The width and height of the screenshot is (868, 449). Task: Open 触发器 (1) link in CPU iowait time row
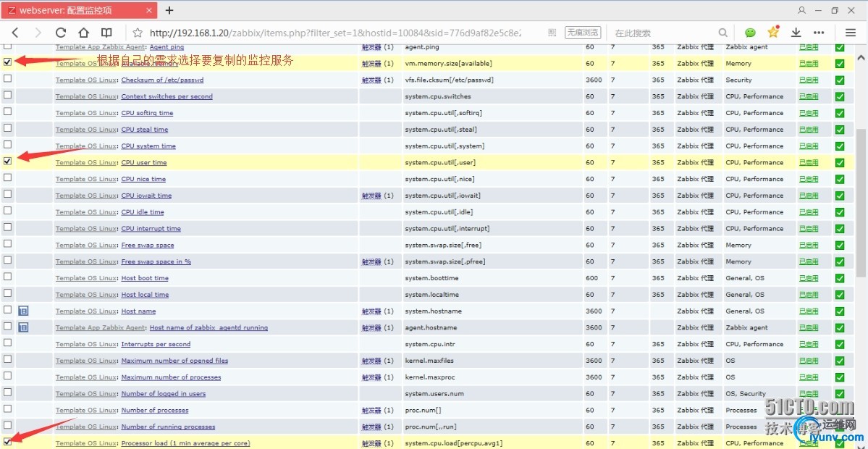[378, 196]
